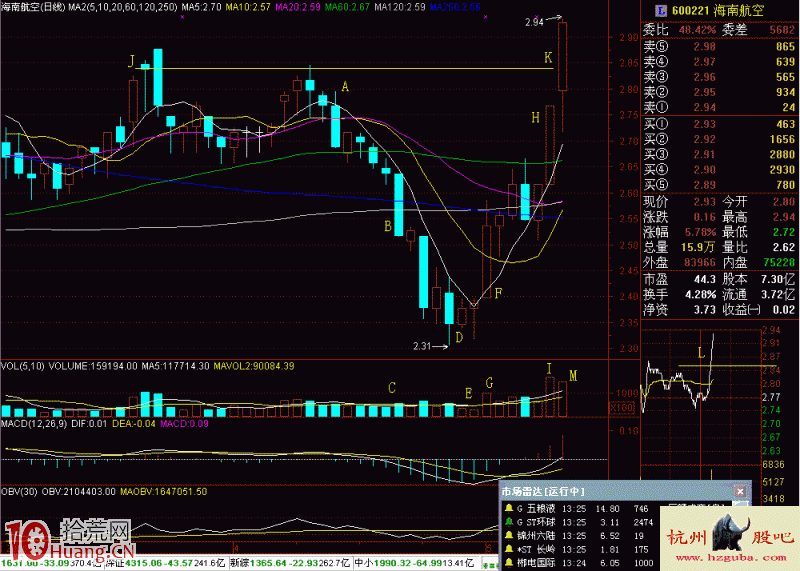This screenshot has width=800, height=571.
Task: Select the MA10:2.57 indicator label
Action: tap(248, 7)
